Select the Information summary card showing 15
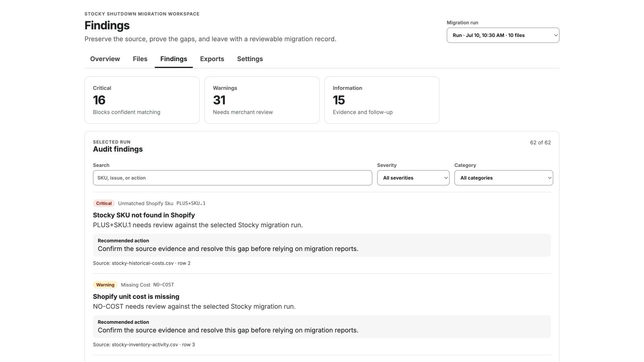The image size is (644, 362). (x=382, y=100)
